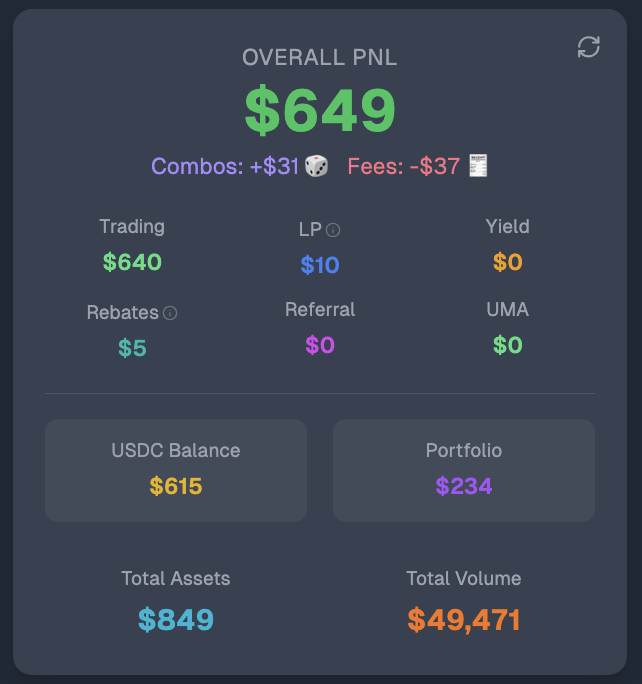Click the LP $10 value
Viewport: 642px width, 684px height.
320,265
